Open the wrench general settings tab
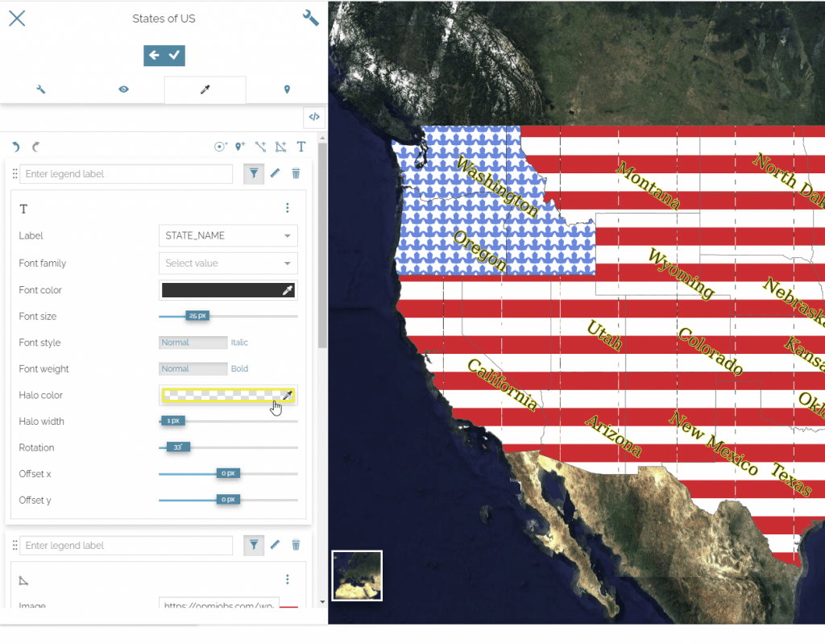The width and height of the screenshot is (825, 644). [41, 89]
